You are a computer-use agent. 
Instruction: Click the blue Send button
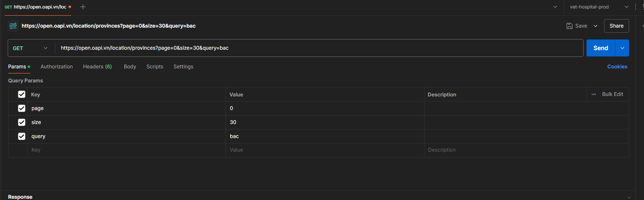(x=601, y=48)
